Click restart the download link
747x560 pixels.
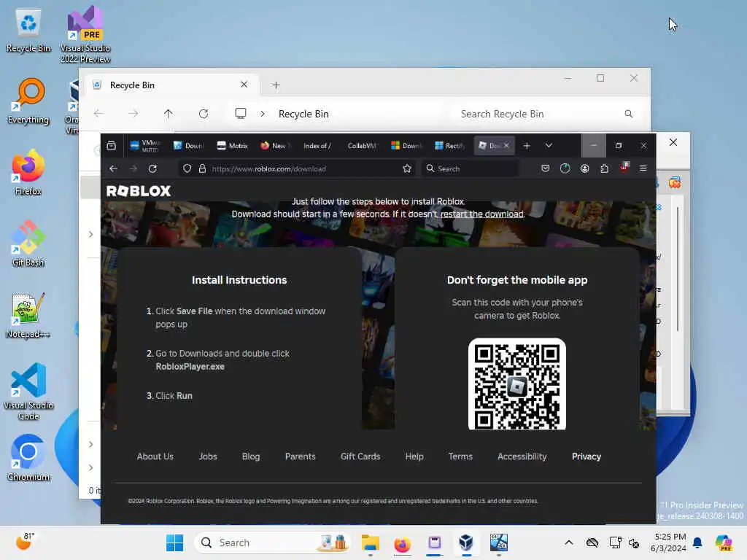(x=481, y=214)
